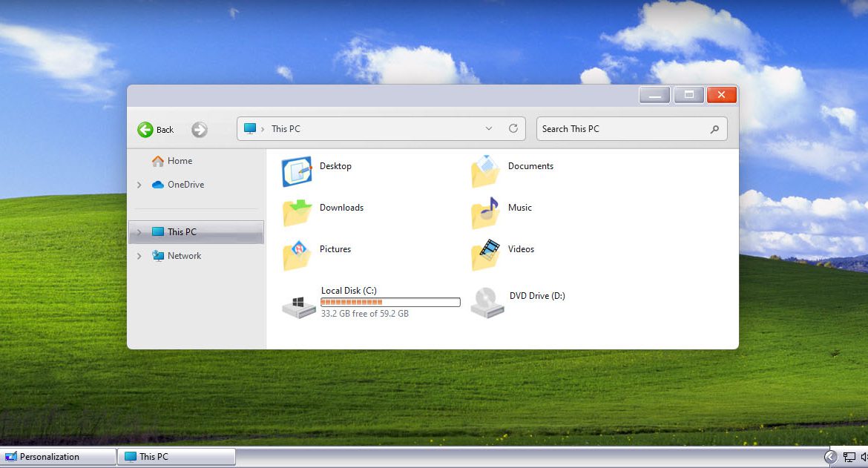Click the Back label text
Image resolution: width=868 pixels, height=468 pixels.
click(x=165, y=130)
